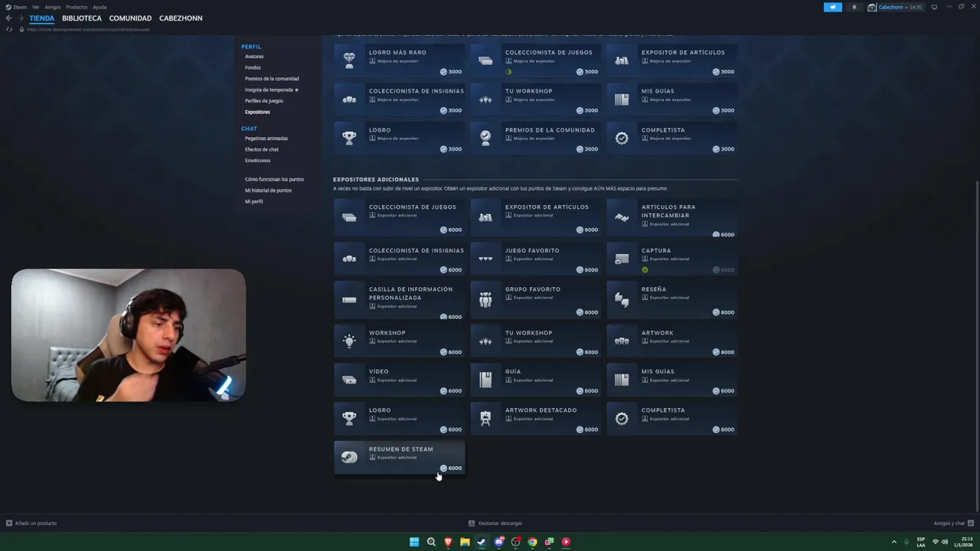
Task: Open Emoticonos in sidebar
Action: coord(258,161)
